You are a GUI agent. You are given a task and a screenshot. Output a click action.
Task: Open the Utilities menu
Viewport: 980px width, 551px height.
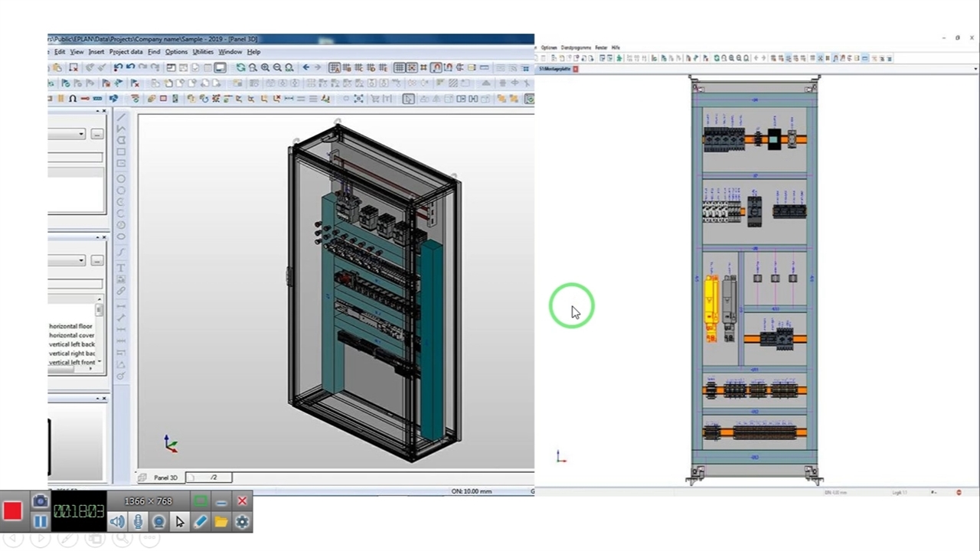coord(203,52)
